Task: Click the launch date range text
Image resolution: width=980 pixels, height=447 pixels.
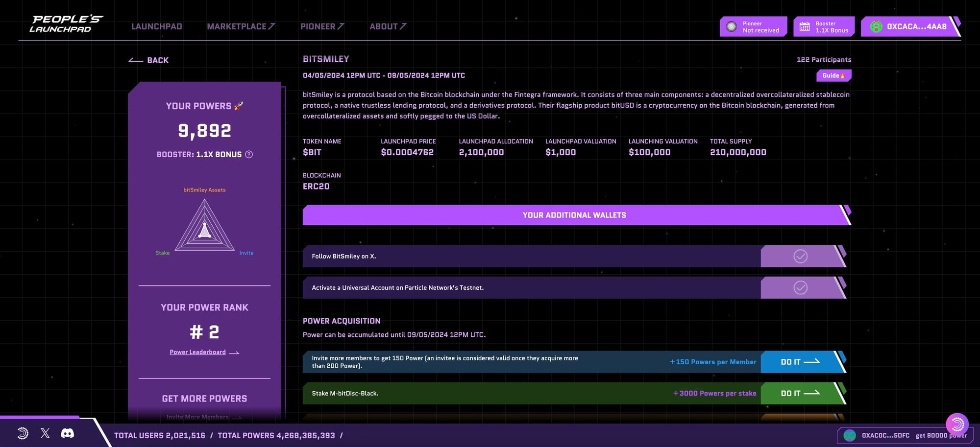Action: coord(384,75)
